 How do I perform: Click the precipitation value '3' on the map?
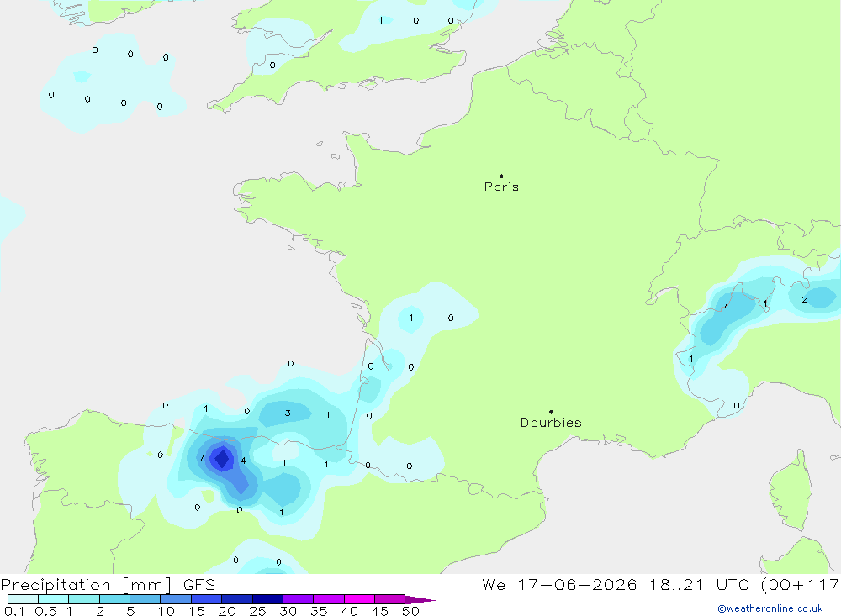(x=288, y=413)
